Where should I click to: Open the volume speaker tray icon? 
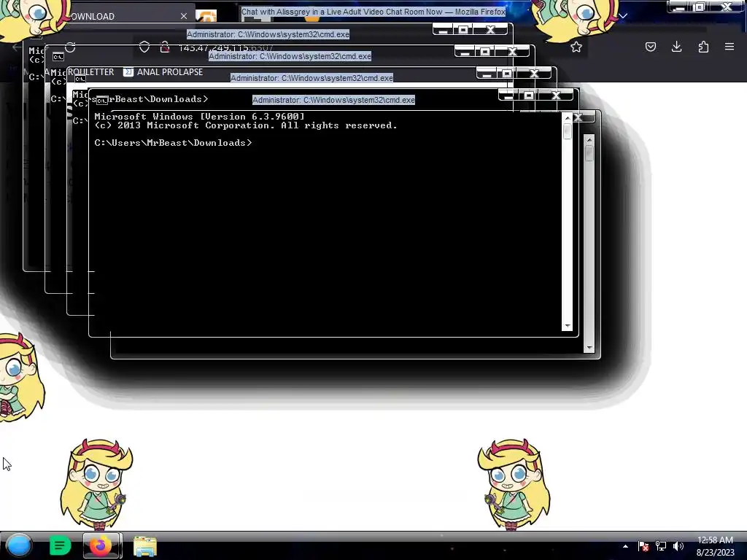coord(678,546)
